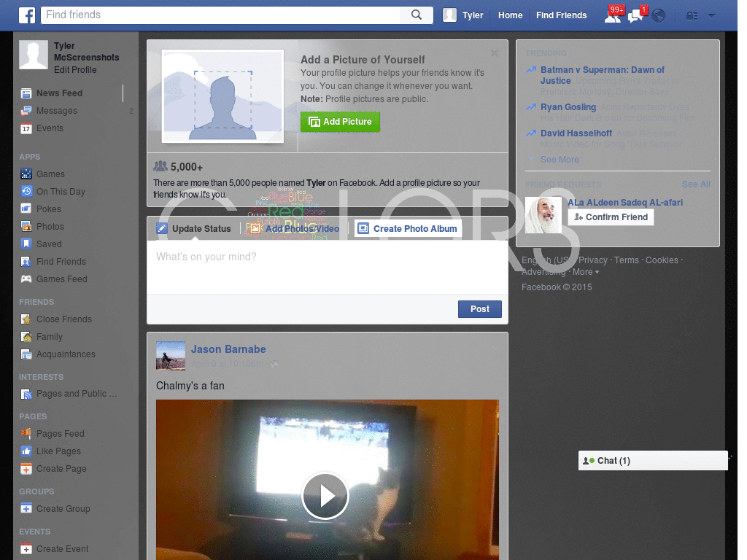Click the Create Group plus icon

pyautogui.click(x=26, y=508)
